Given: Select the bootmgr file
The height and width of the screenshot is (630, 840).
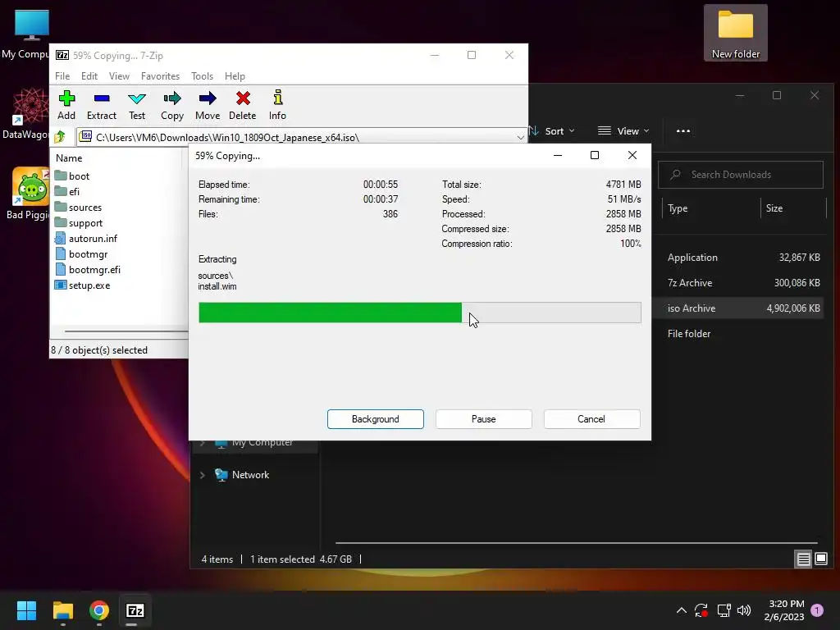Looking at the screenshot, I should click(81, 254).
